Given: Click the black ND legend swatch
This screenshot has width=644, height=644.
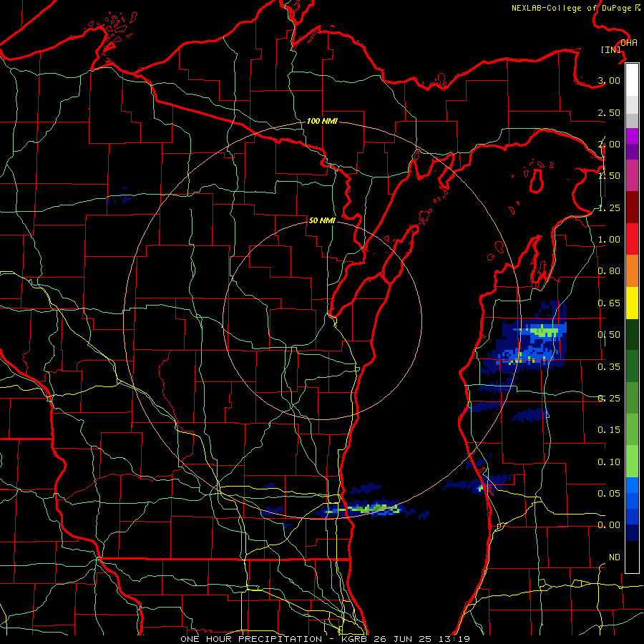Looking at the screenshot, I should pos(632,557).
